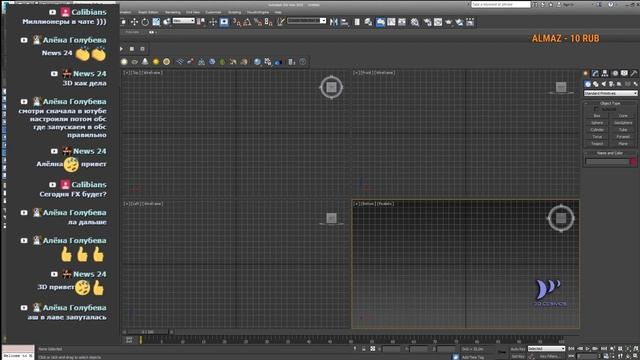Select the Systems category icon
The width and height of the screenshot is (640, 360).
(635, 84)
